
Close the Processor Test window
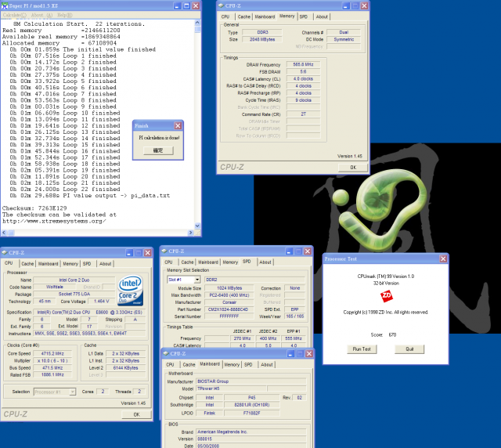pos(443,258)
